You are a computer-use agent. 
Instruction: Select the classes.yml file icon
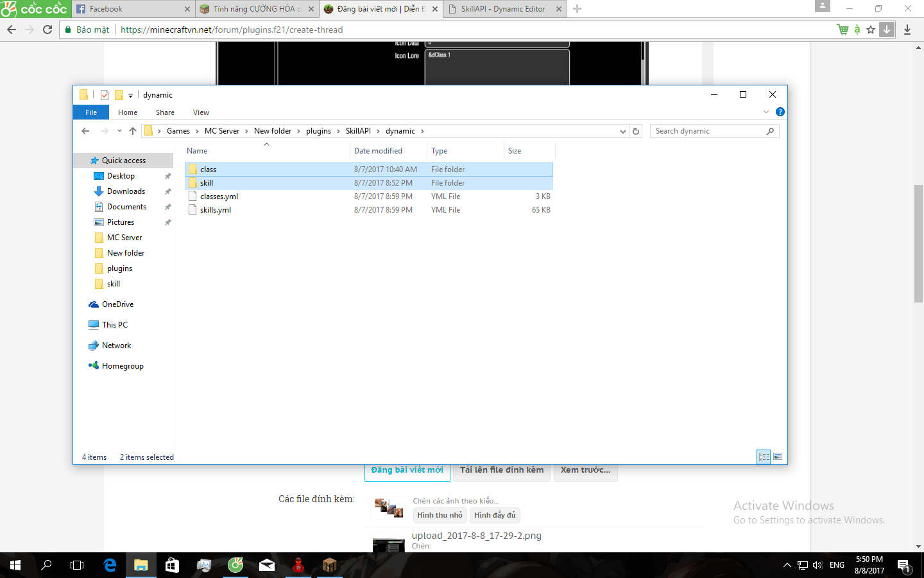pyautogui.click(x=193, y=197)
